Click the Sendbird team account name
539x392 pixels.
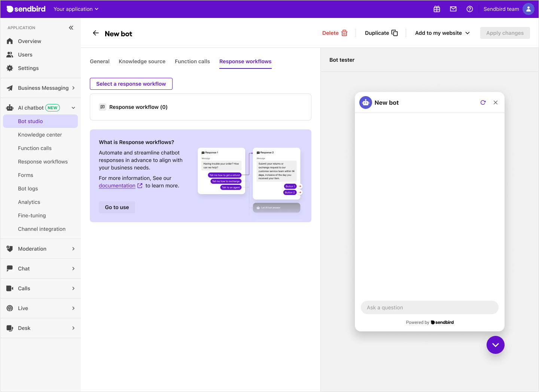point(501,9)
